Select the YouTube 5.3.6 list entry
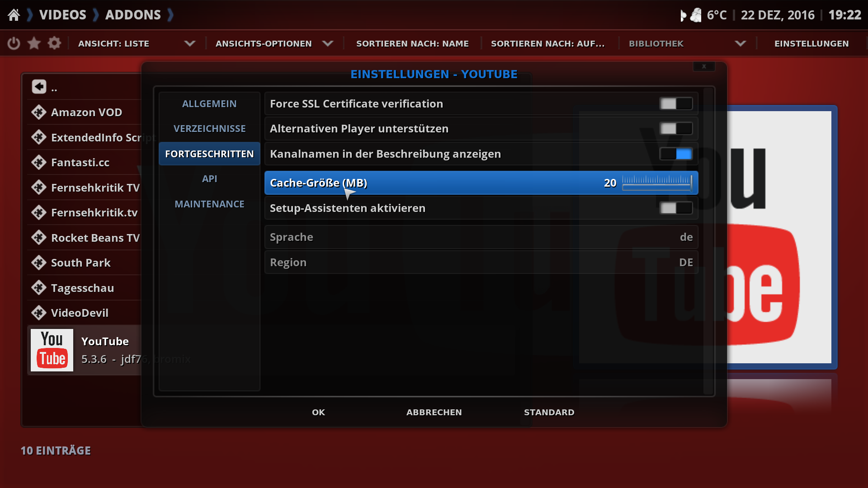The height and width of the screenshot is (488, 868). pyautogui.click(x=85, y=350)
